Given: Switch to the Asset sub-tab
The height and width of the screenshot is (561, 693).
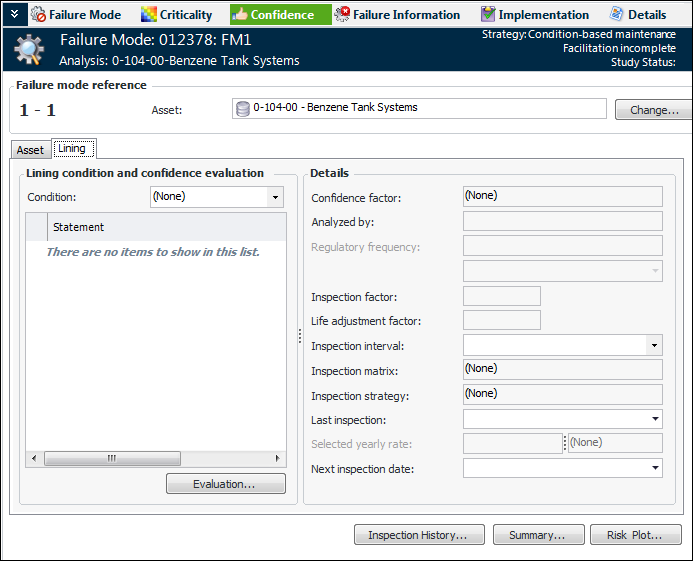Looking at the screenshot, I should coord(30,150).
